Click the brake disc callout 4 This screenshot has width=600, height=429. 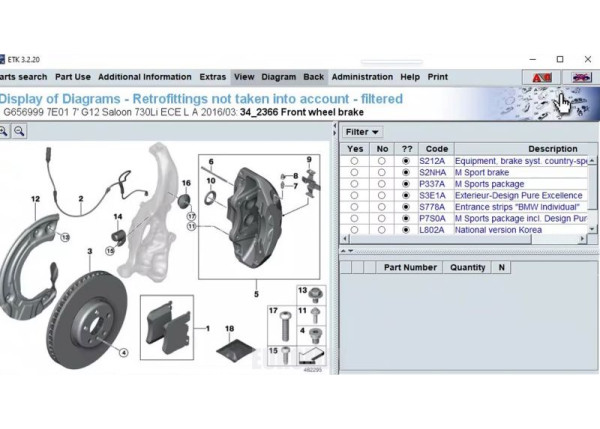[x=124, y=352]
